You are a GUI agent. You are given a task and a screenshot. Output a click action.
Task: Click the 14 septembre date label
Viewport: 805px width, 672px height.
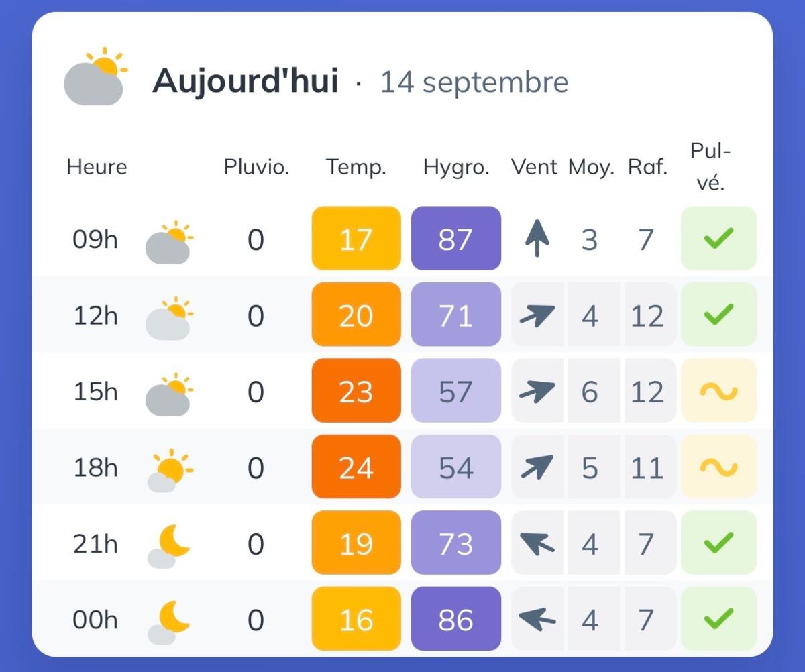(x=474, y=82)
